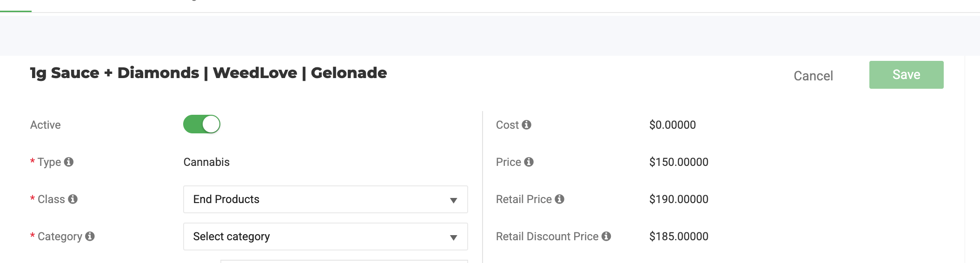Click the Active field label
Image resolution: width=980 pixels, height=263 pixels.
46,125
